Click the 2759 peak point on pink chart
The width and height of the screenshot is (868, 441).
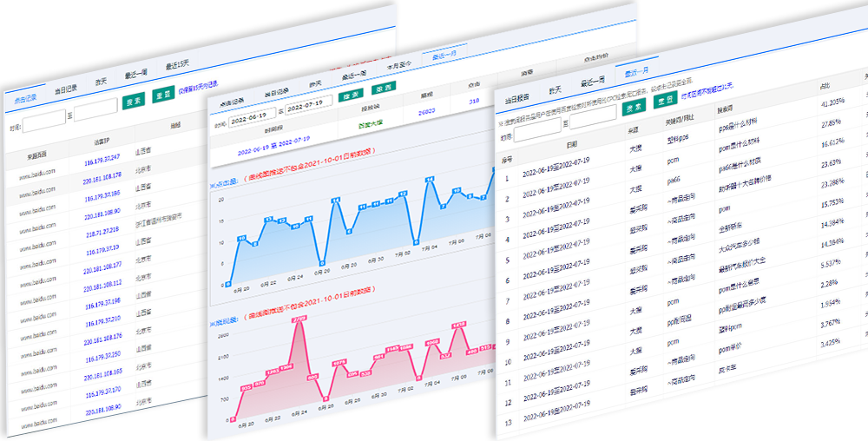tap(299, 320)
